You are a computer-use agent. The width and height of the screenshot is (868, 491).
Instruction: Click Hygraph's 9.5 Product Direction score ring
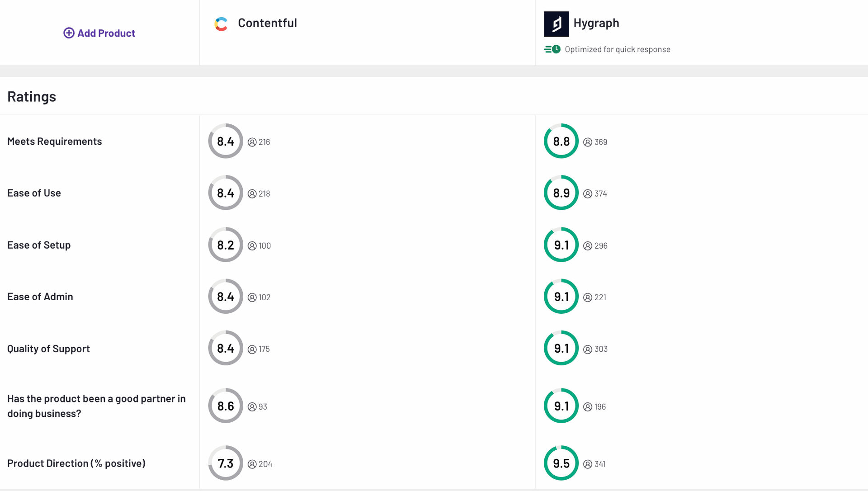tap(561, 463)
